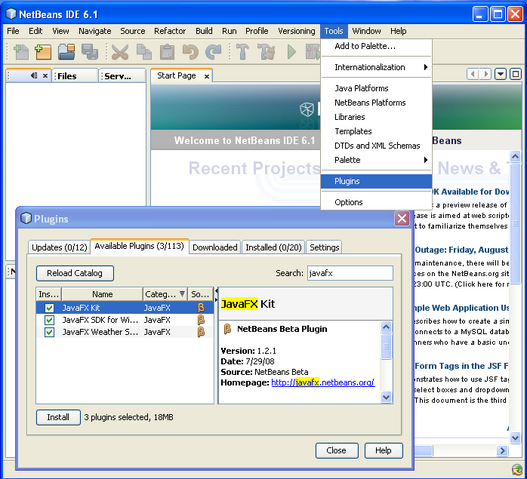Screen dimensions: 527x479
Task: Switch to the Downloaded tab
Action: [215, 247]
